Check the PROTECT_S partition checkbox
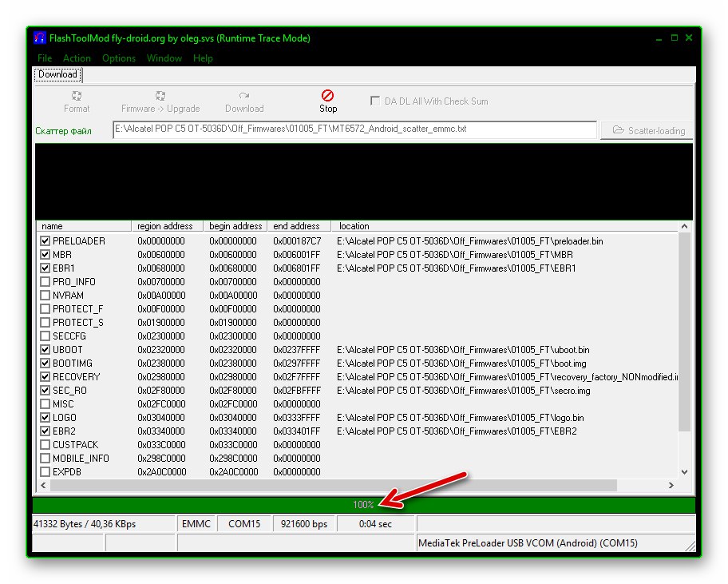 tap(45, 323)
